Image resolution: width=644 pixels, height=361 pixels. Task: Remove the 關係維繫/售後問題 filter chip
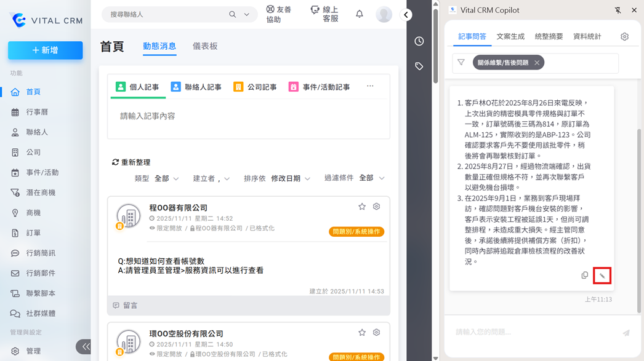(x=537, y=63)
